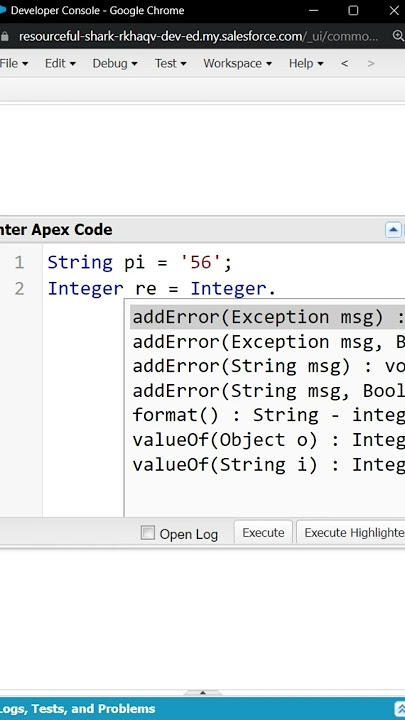405x720 pixels.
Task: Click the panel divider handle above Logs
Action: pyautogui.click(x=202, y=692)
